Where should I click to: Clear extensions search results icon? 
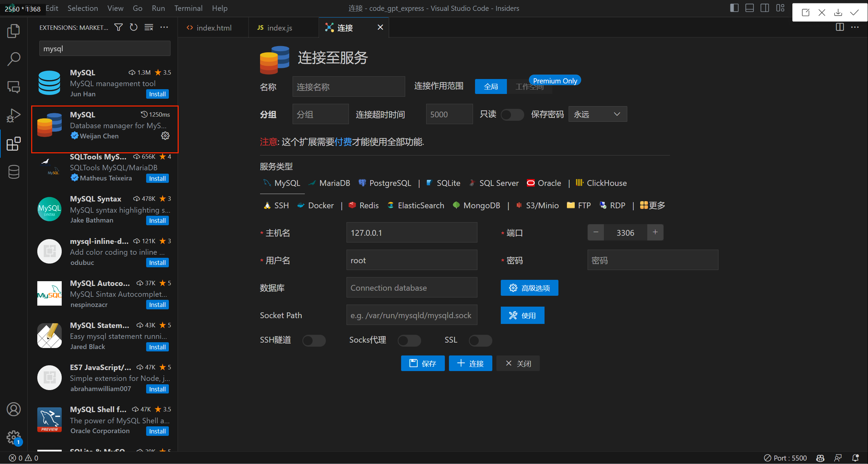click(149, 27)
